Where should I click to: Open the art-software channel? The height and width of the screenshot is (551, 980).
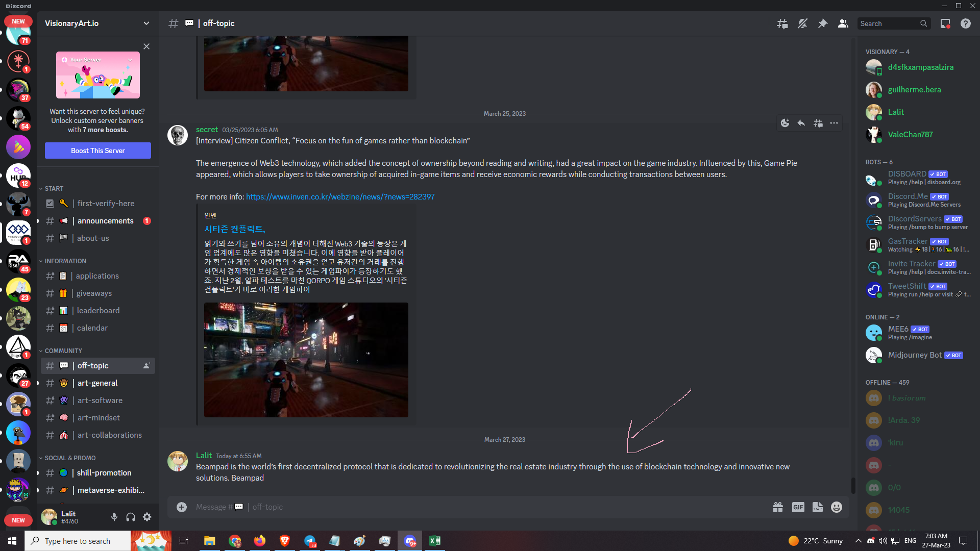[x=98, y=400]
